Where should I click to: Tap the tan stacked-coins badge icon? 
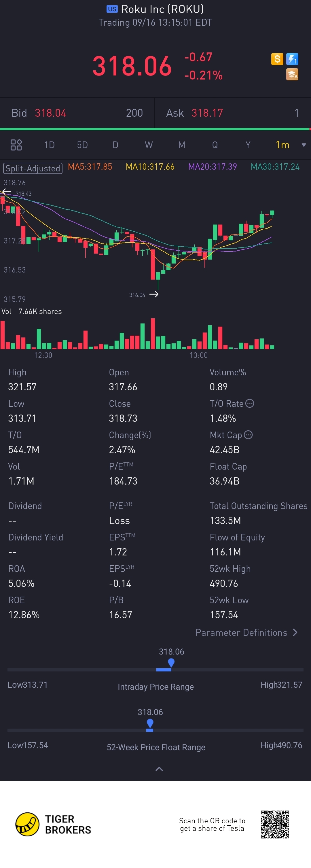click(292, 74)
